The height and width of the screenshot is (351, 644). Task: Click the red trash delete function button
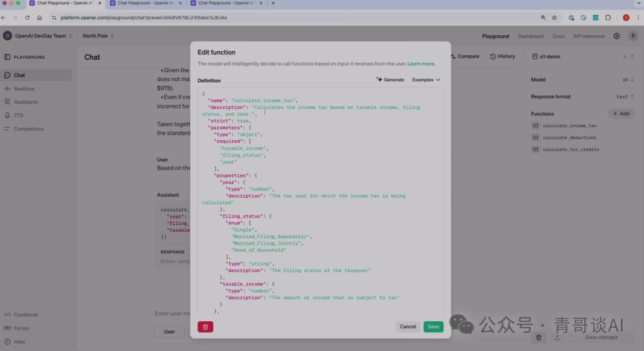click(205, 327)
